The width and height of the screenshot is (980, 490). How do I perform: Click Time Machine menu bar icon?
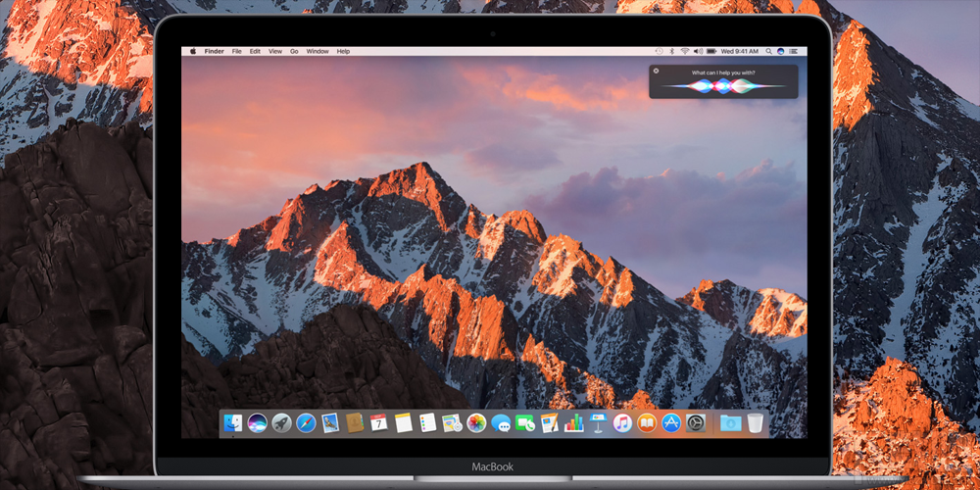(660, 51)
